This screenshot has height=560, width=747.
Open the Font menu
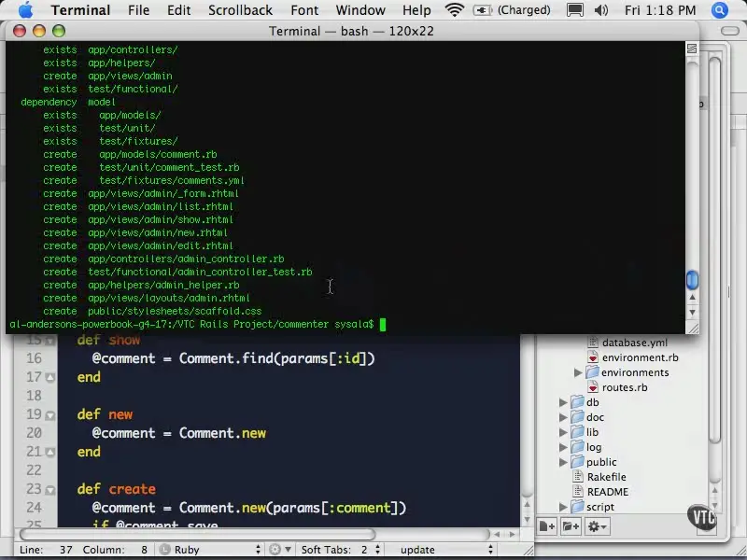pos(304,10)
